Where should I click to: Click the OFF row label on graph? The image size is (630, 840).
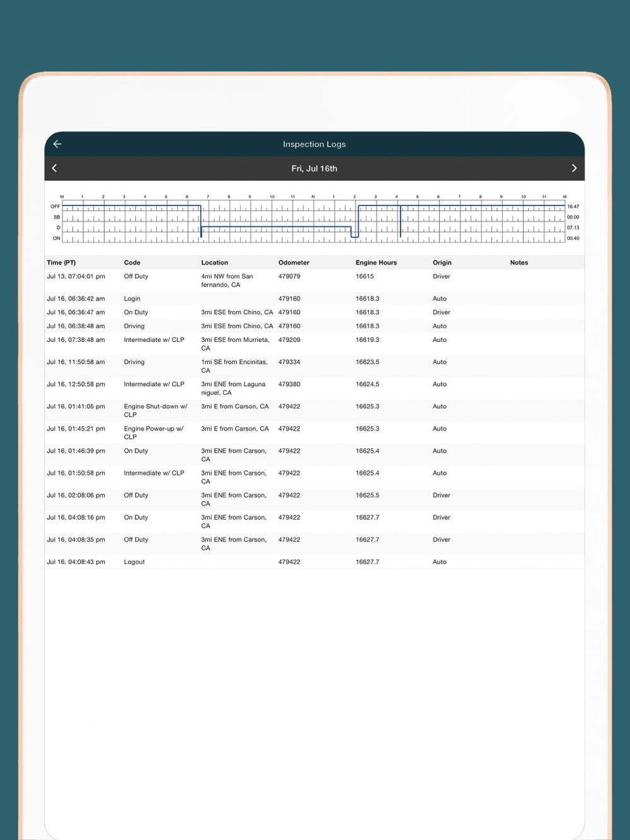pos(55,207)
